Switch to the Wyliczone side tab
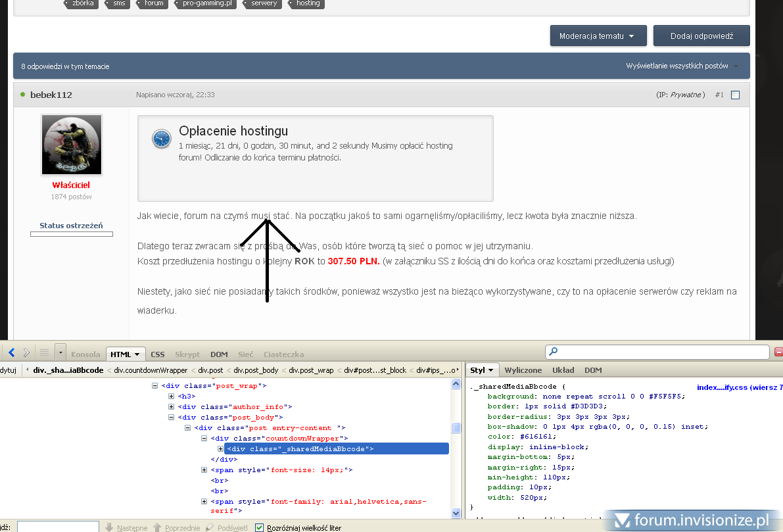Viewport: 783px width, 532px height. [523, 370]
